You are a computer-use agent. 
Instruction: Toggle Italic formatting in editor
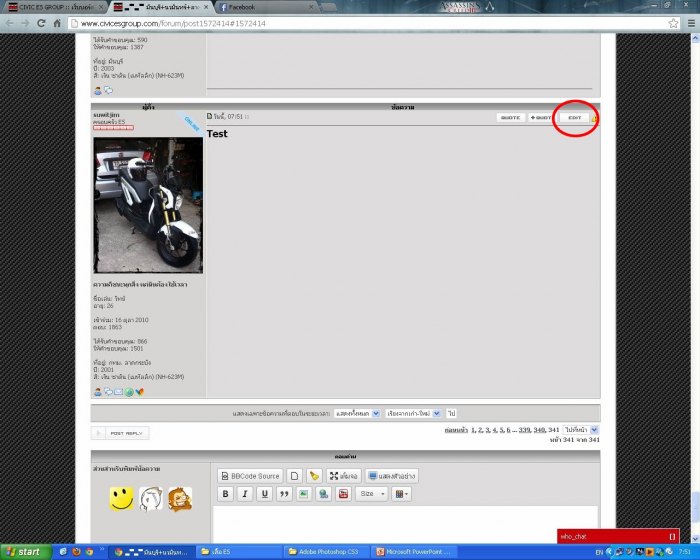click(245, 494)
